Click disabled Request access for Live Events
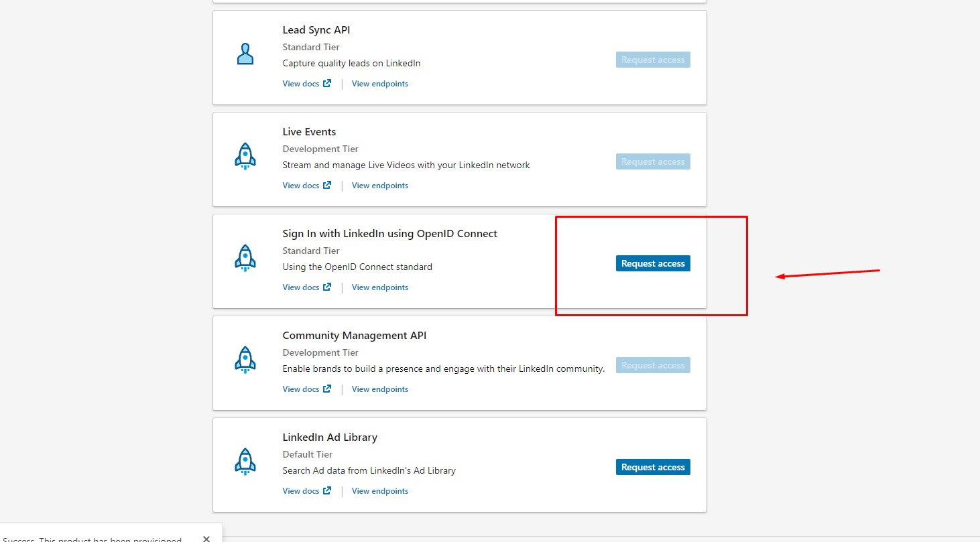The height and width of the screenshot is (542, 980). (x=653, y=161)
